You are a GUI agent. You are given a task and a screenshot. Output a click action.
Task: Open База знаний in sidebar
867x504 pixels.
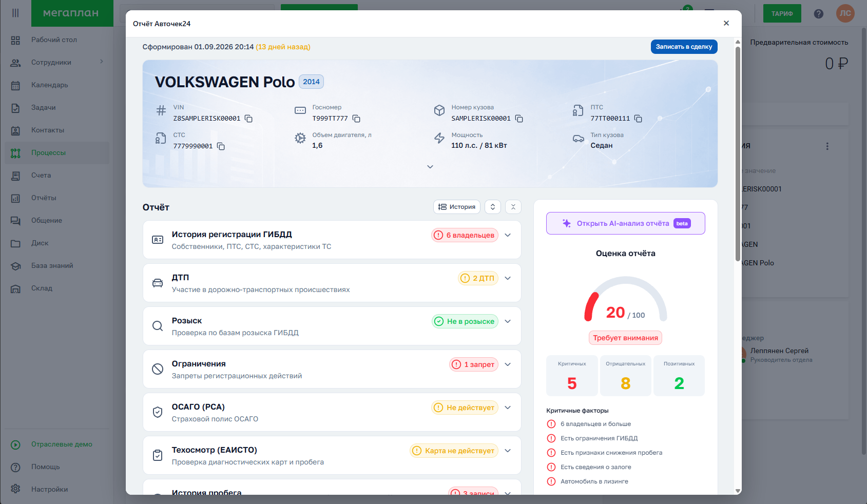coord(57,265)
